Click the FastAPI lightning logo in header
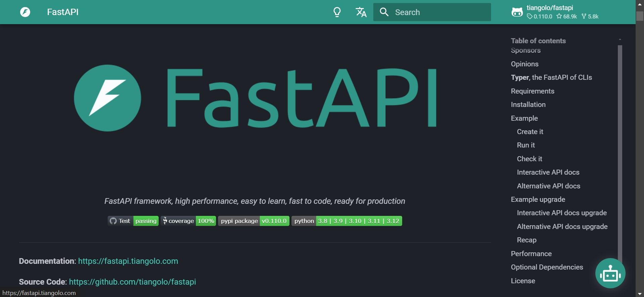 point(25,12)
